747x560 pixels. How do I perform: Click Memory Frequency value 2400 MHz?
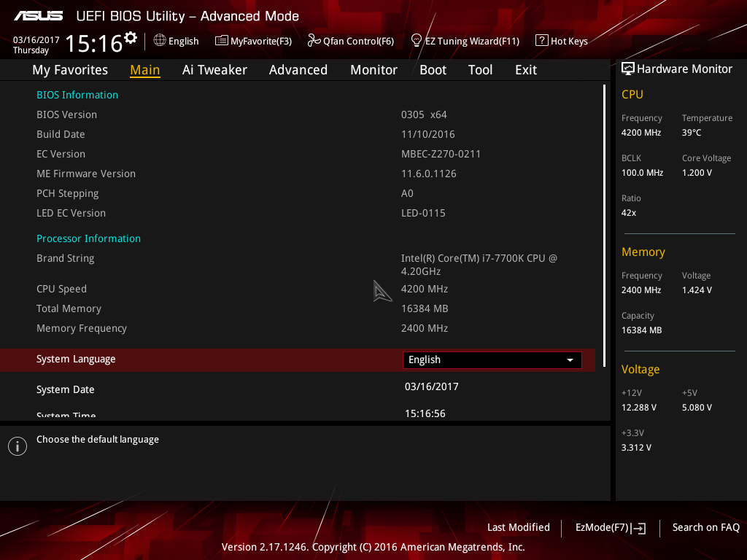(425, 329)
